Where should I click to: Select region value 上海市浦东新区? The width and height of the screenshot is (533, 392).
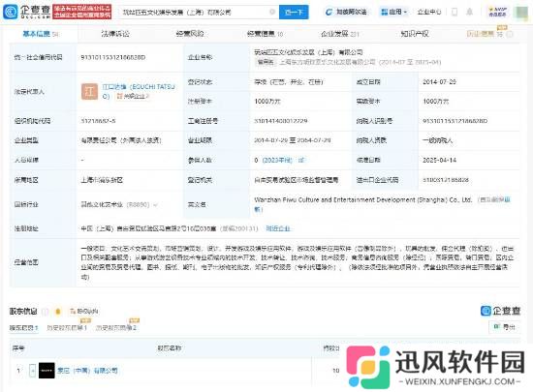(x=102, y=180)
